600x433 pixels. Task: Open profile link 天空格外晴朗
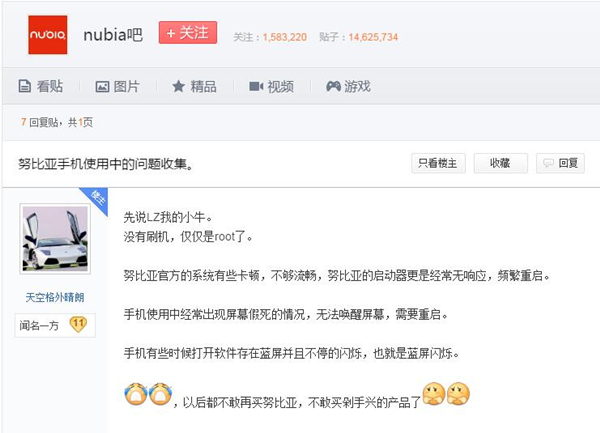(55, 297)
